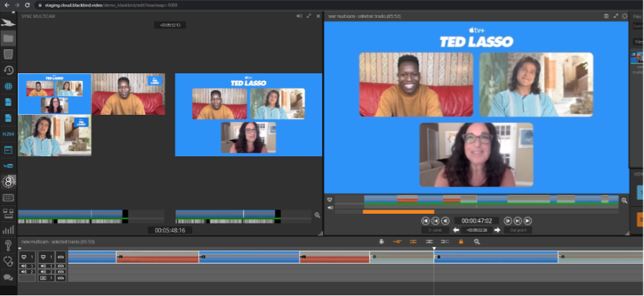This screenshot has height=296, width=644.
Task: Select the grey split tool in timeline toolbar
Action: [x=445, y=242]
